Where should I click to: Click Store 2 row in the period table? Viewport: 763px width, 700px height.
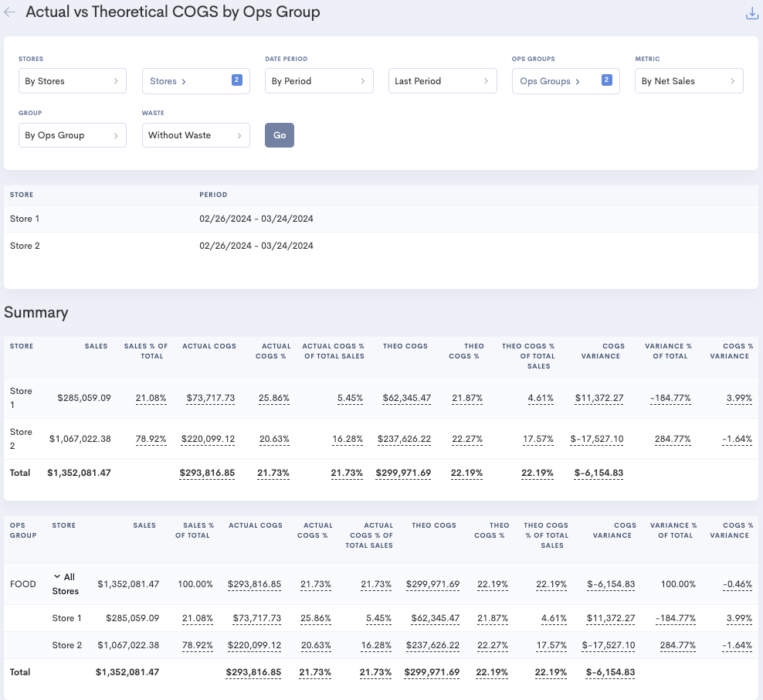pos(381,246)
